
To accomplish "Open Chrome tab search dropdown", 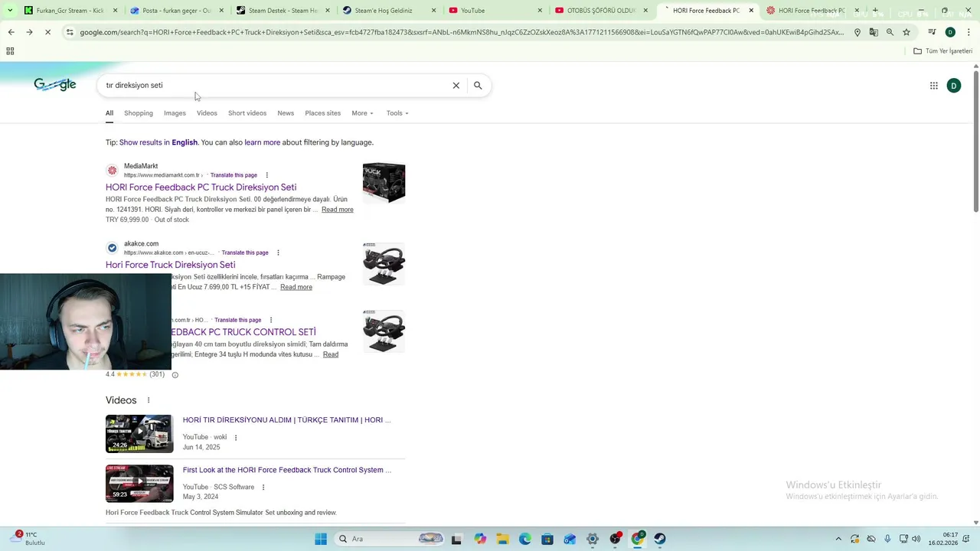I will point(9,11).
